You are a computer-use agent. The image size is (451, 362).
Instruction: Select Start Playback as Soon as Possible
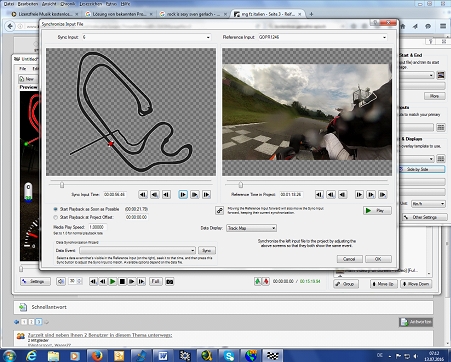(56, 209)
